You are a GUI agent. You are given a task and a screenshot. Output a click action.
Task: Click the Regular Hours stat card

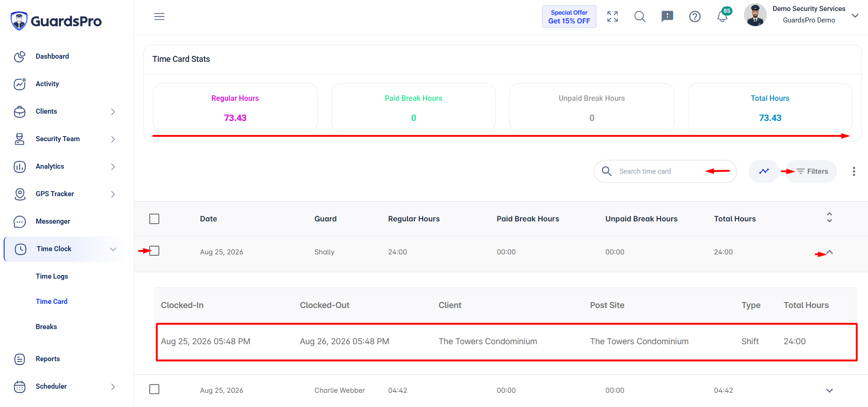tap(235, 108)
